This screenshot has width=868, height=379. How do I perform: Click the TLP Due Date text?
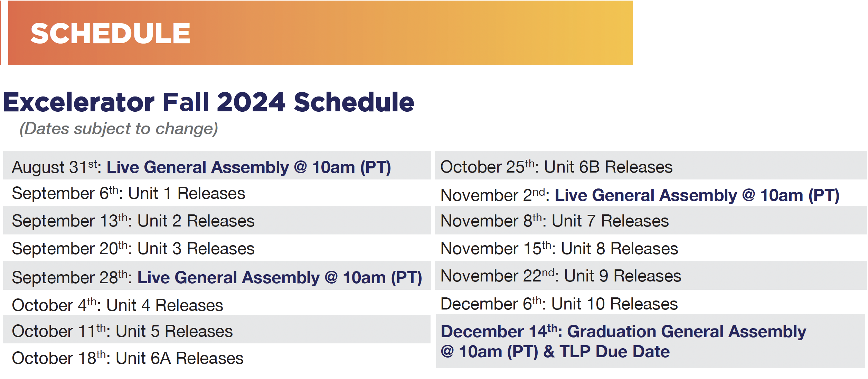pyautogui.click(x=614, y=352)
